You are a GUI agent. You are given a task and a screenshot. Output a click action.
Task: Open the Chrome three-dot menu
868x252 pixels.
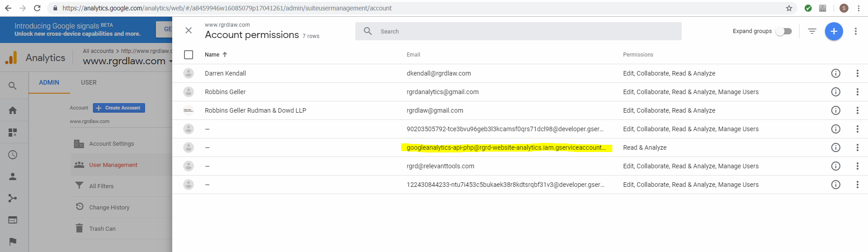(858, 8)
